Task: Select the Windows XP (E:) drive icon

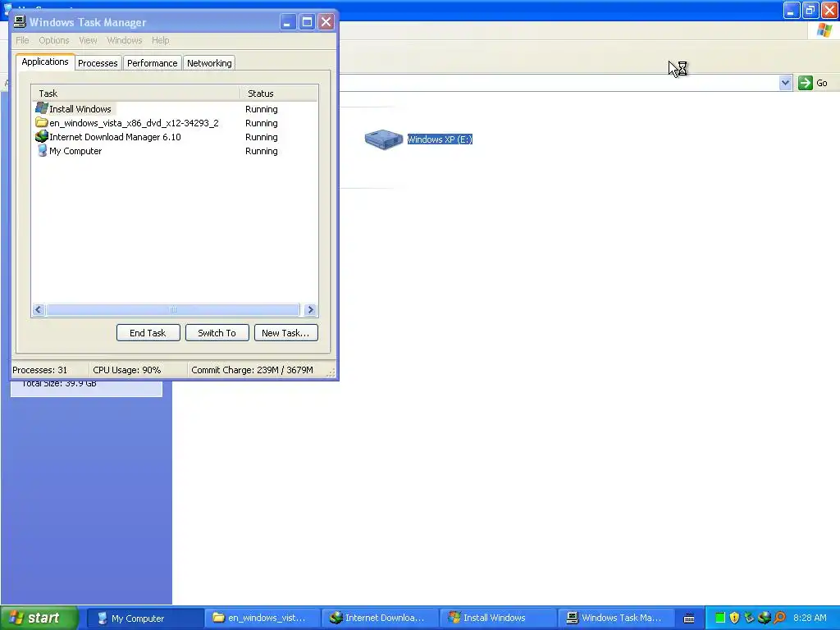Action: point(384,139)
